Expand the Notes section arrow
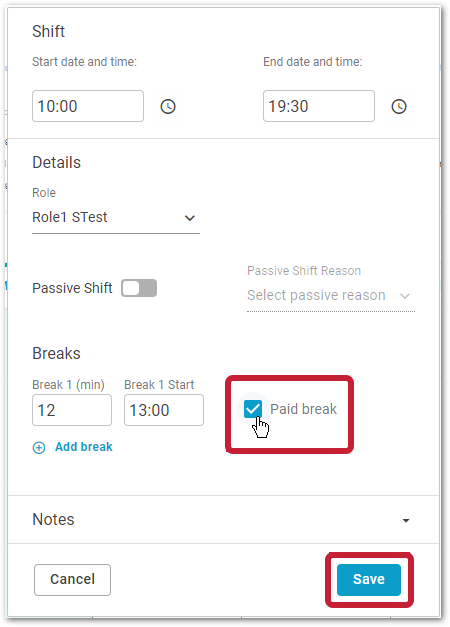This screenshot has width=450, height=627. coord(406,520)
